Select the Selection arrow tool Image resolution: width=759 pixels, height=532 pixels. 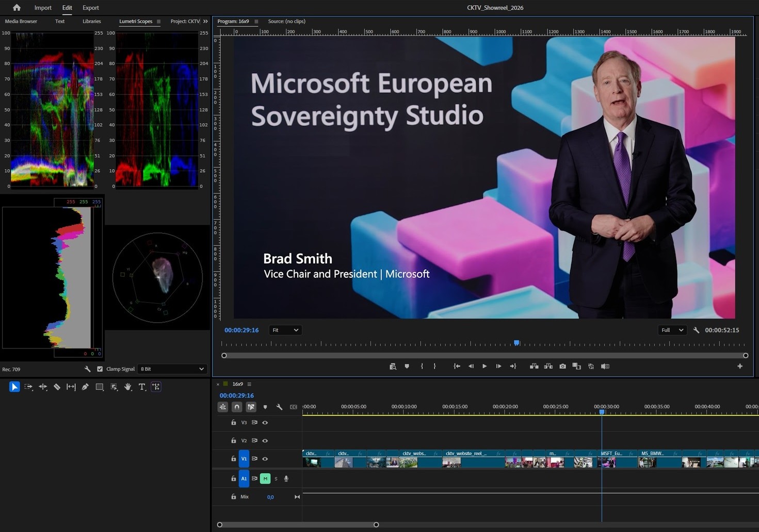(14, 387)
